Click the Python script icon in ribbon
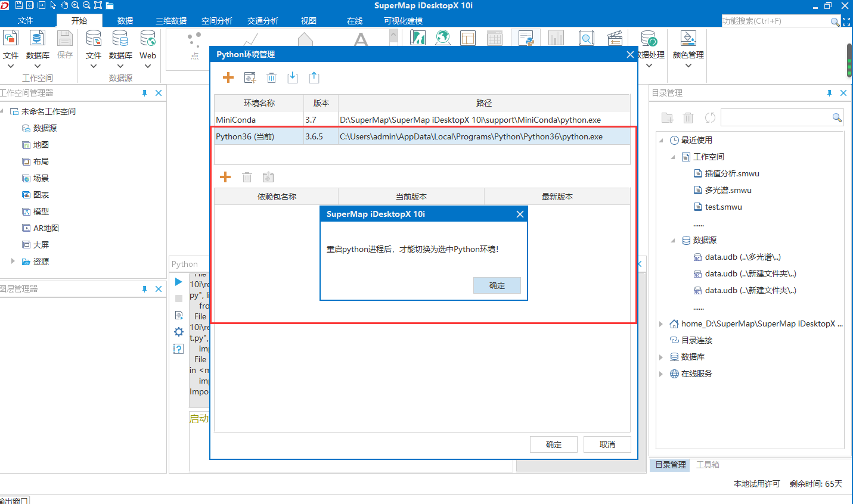Image resolution: width=853 pixels, height=504 pixels. click(526, 38)
